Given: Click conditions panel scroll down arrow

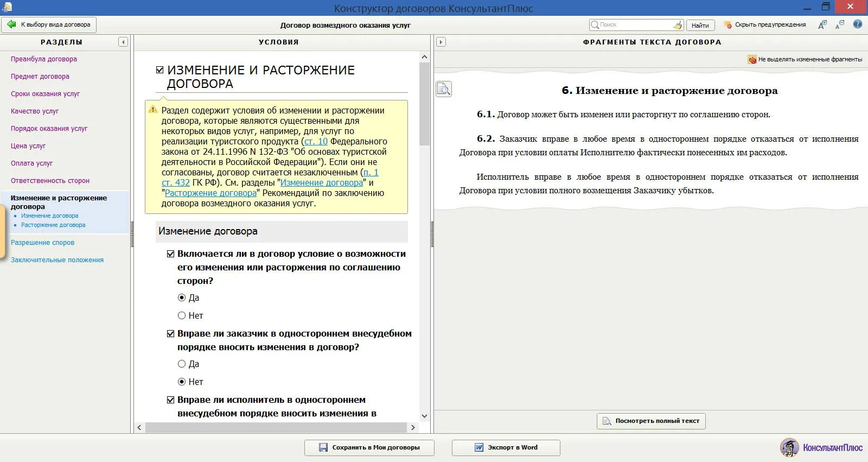Looking at the screenshot, I should (424, 416).
